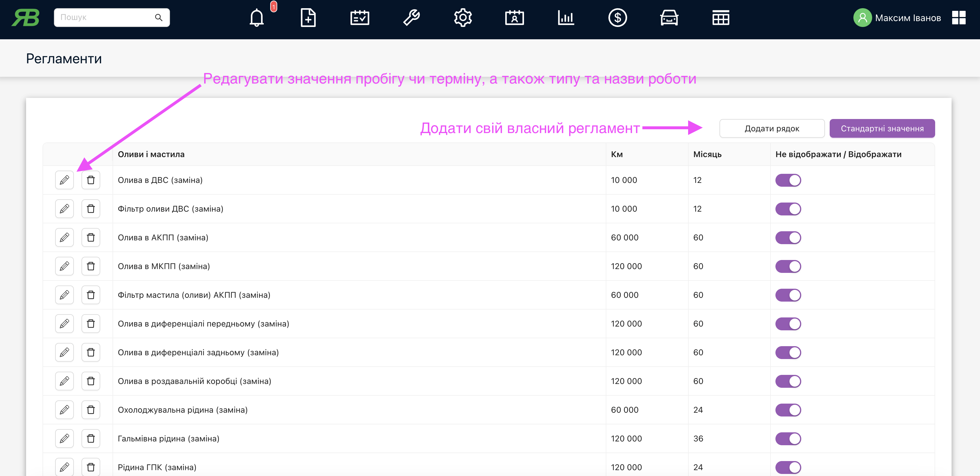The height and width of the screenshot is (476, 980).
Task: Delete 'Олива в диференціалі задньому' row
Action: pos(91,352)
